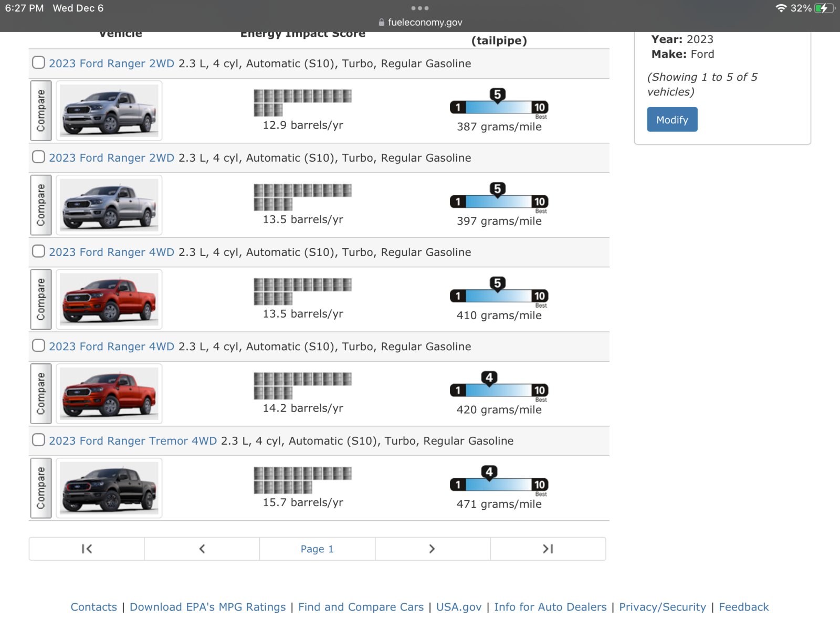
Task: Check the 410 grams/mile Ranger 4WD checkbox
Action: 38,251
